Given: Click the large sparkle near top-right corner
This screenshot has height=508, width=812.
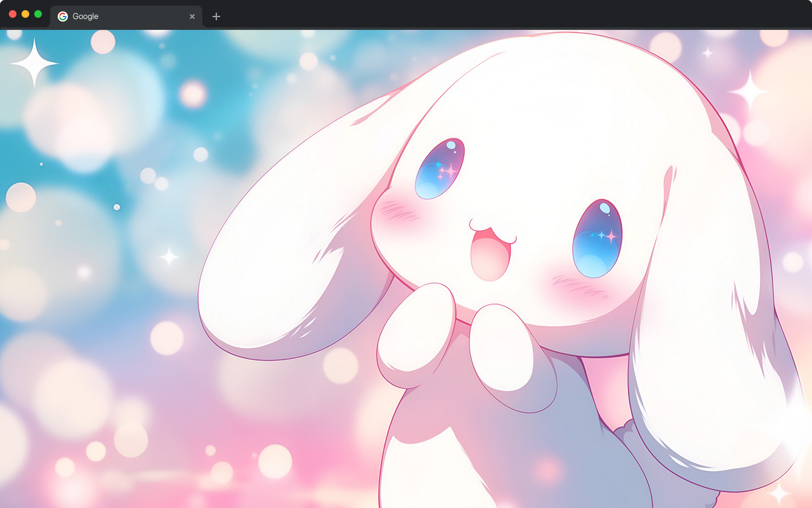Looking at the screenshot, I should 749,91.
